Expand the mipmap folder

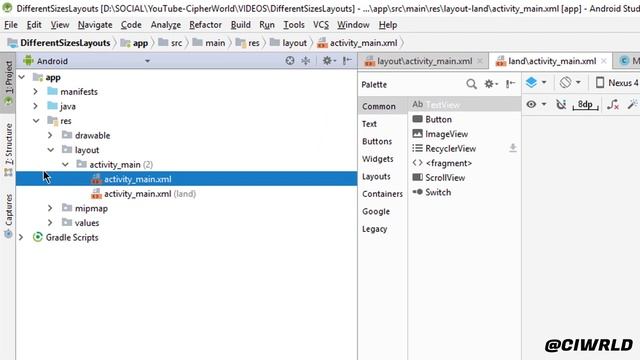click(50, 208)
